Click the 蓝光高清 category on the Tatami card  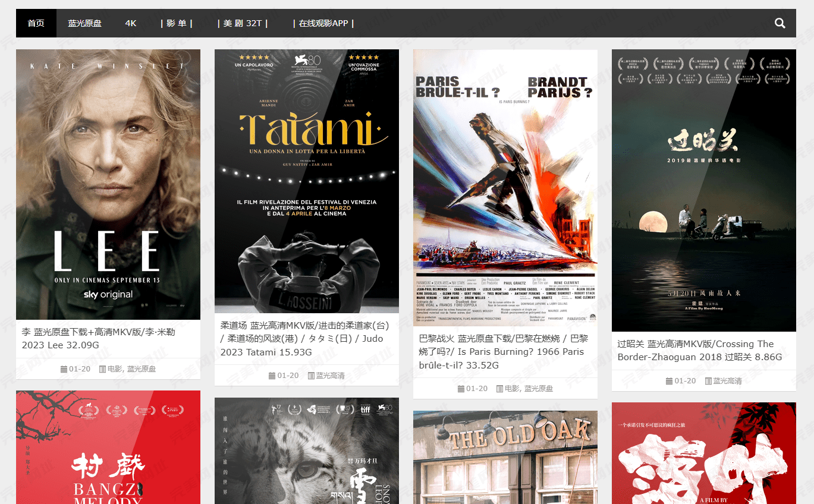(x=331, y=376)
